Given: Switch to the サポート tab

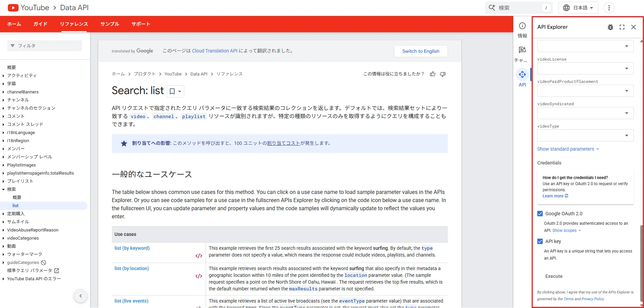Looking at the screenshot, I should point(141,24).
